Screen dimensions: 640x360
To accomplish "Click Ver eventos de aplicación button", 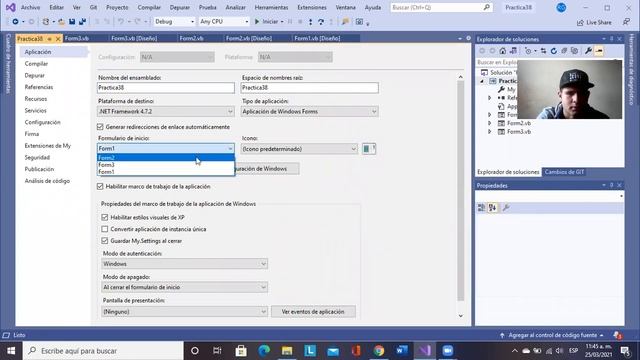I will click(313, 312).
